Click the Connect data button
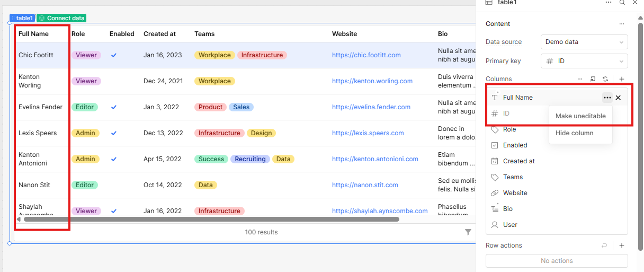The height and width of the screenshot is (272, 644). coord(61,18)
